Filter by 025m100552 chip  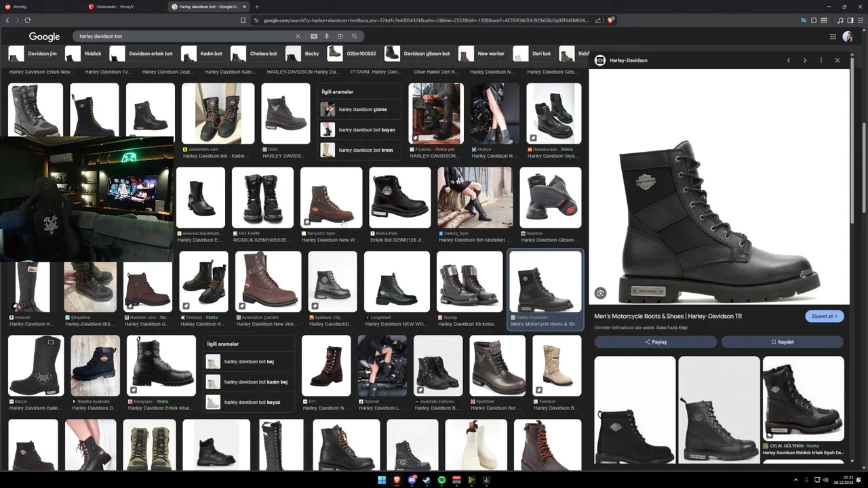click(x=353, y=54)
